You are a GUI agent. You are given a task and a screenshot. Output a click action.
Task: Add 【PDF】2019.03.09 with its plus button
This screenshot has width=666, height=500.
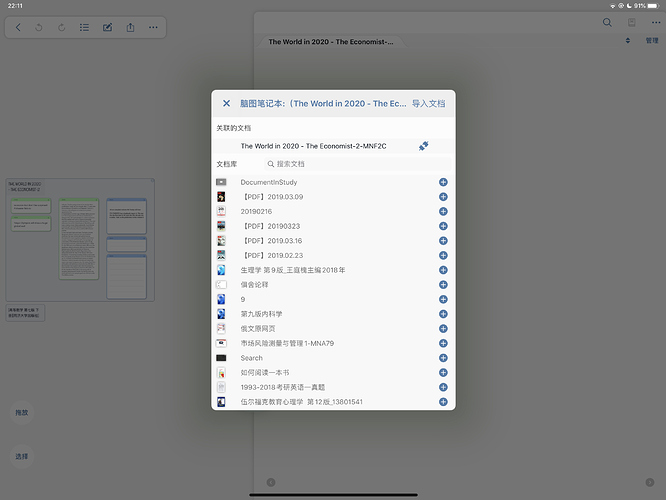coord(443,197)
